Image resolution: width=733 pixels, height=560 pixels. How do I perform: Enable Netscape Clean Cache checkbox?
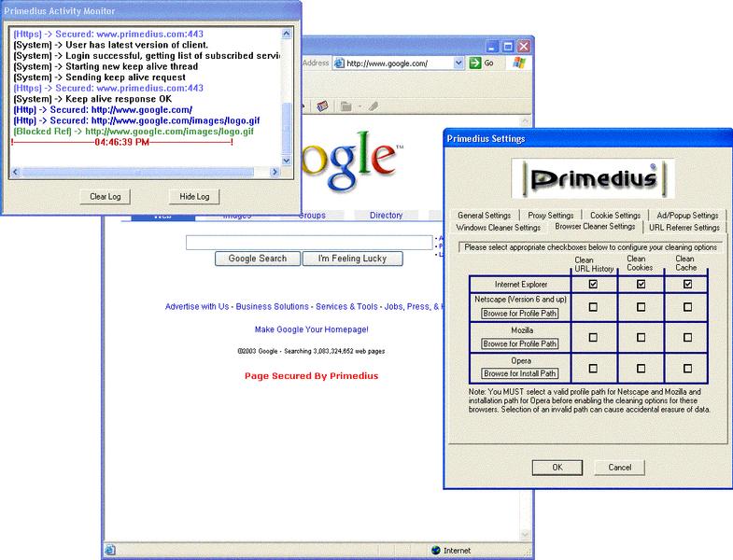click(x=687, y=307)
